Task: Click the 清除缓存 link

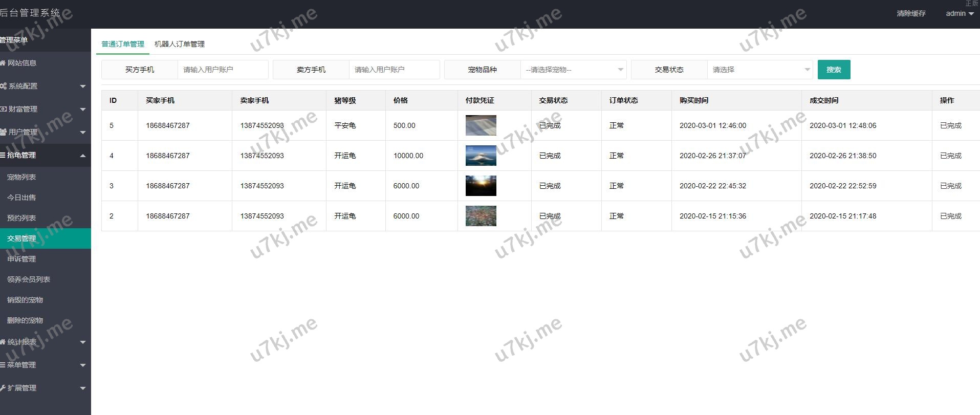Action: click(x=911, y=13)
